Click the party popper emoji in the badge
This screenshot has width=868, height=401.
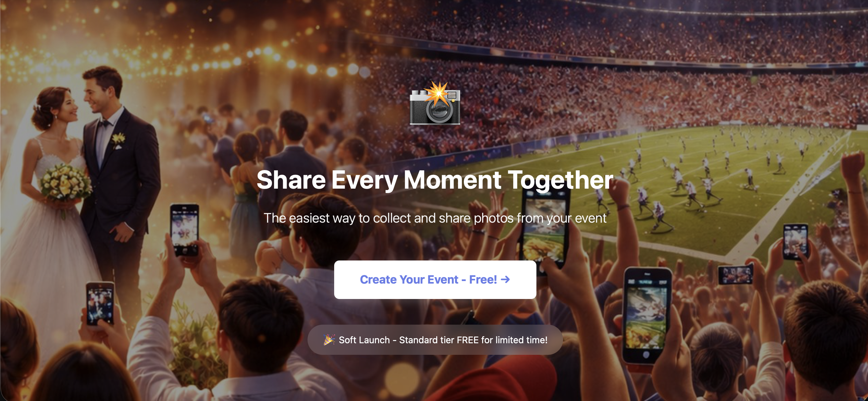(x=329, y=340)
